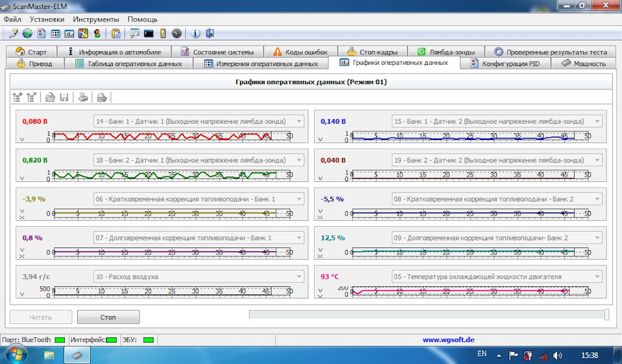
Task: Click the exit door toolbar icon
Action: tap(210, 34)
